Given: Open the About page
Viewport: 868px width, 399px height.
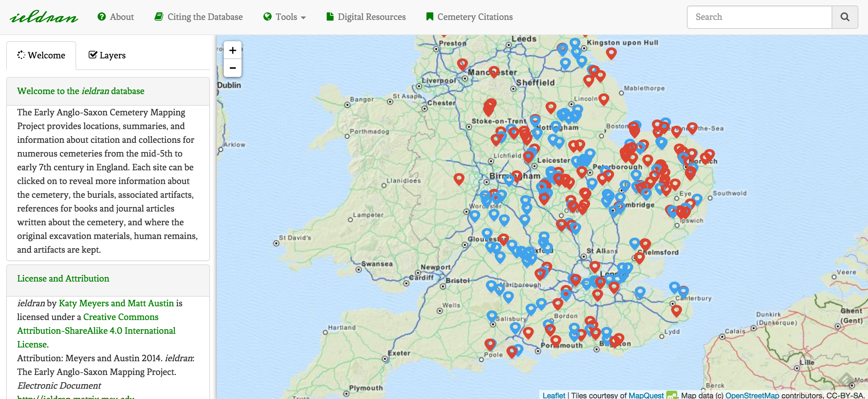Looking at the screenshot, I should tap(116, 17).
